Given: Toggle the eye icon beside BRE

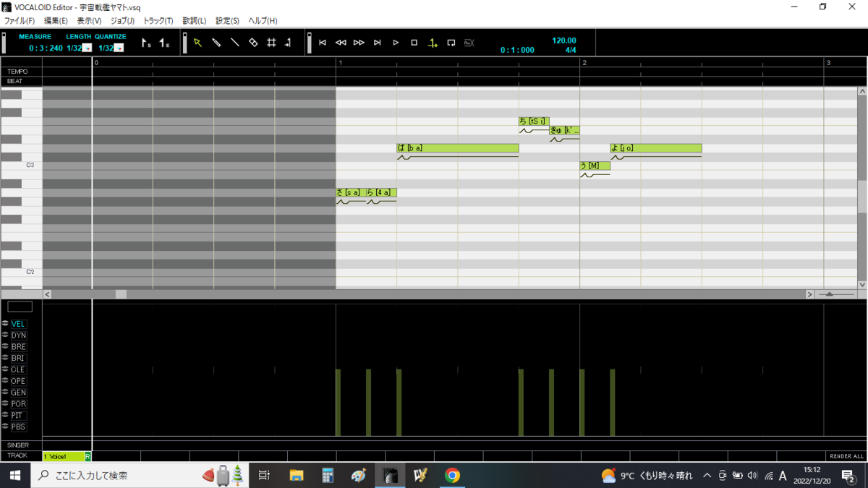Looking at the screenshot, I should tap(5, 346).
